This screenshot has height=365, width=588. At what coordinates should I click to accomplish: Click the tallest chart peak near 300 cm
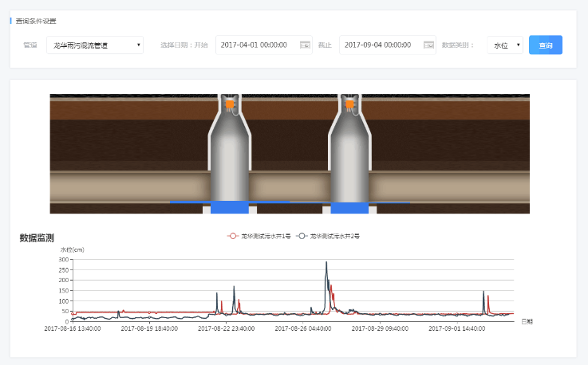(x=326, y=262)
